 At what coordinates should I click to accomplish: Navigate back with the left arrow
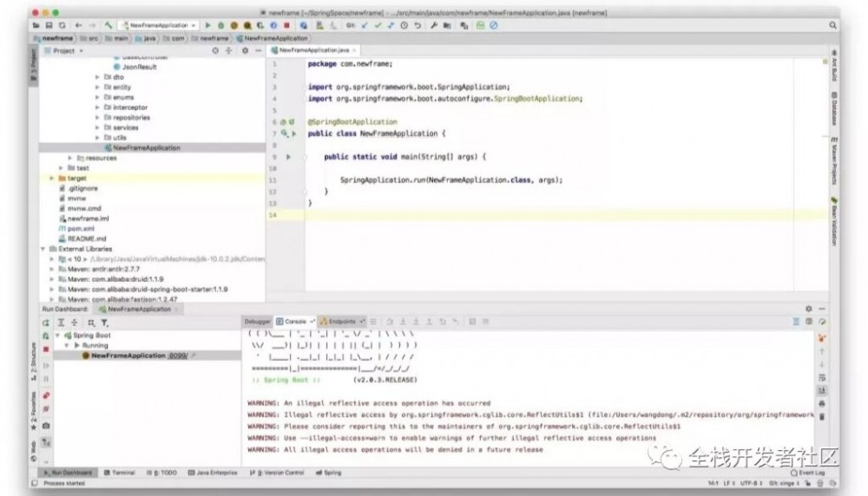point(79,25)
